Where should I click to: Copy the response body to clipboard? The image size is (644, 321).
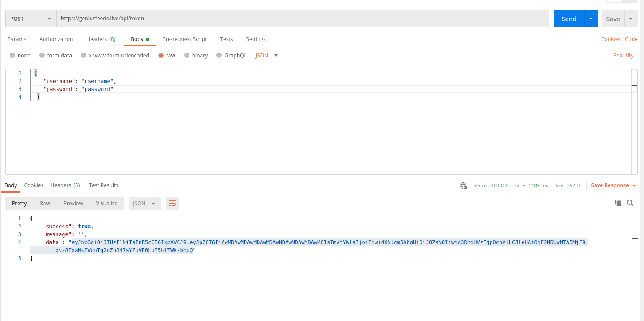click(x=618, y=202)
